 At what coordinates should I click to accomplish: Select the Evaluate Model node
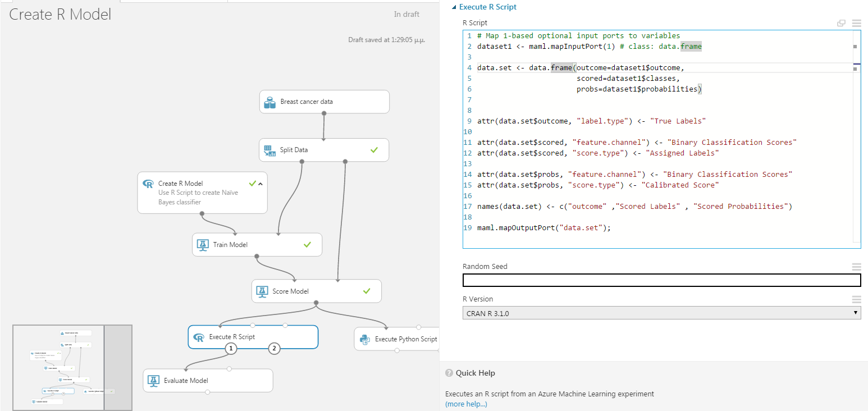tap(208, 380)
